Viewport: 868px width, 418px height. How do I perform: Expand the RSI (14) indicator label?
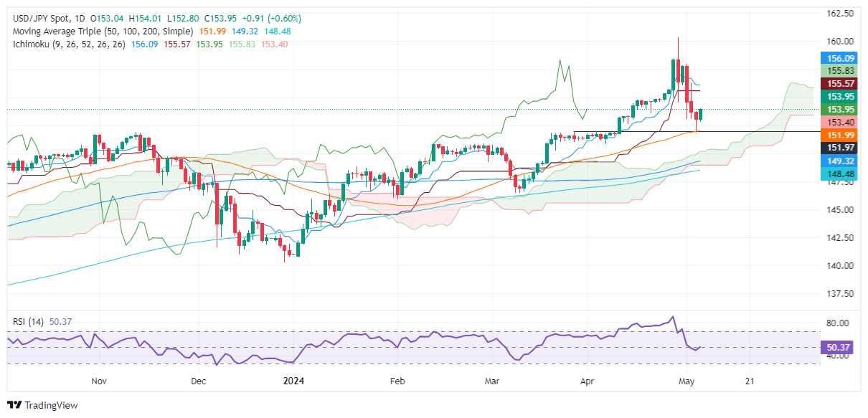[29, 322]
